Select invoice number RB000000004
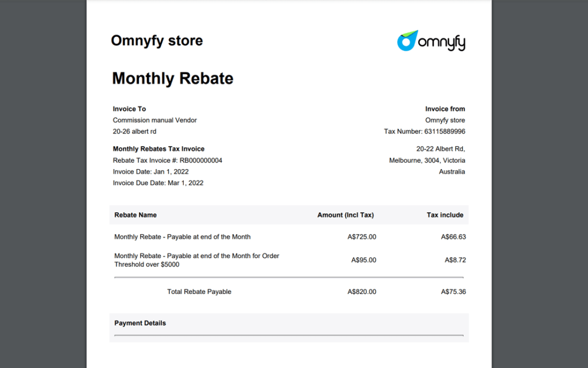The width and height of the screenshot is (588, 368). 201,160
